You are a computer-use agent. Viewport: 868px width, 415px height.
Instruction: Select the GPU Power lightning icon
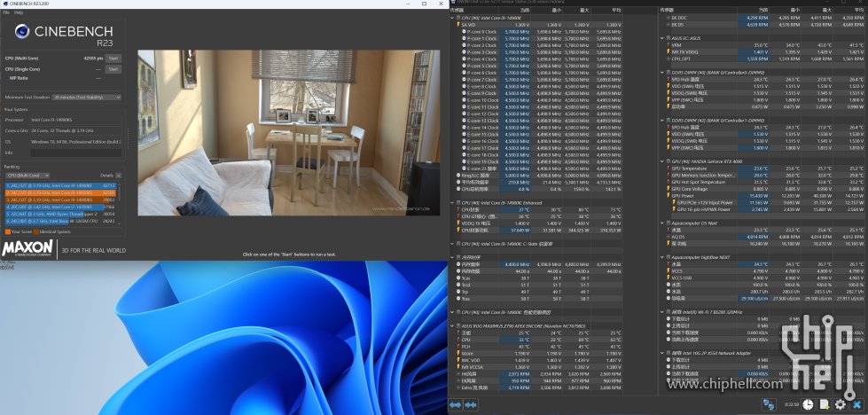click(x=669, y=196)
